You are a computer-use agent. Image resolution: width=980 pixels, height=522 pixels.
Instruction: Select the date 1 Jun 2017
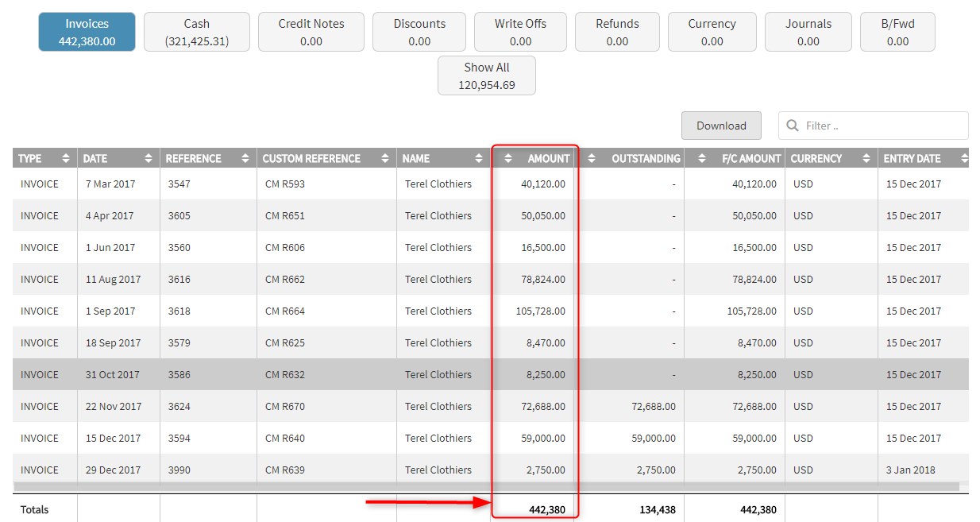(110, 247)
